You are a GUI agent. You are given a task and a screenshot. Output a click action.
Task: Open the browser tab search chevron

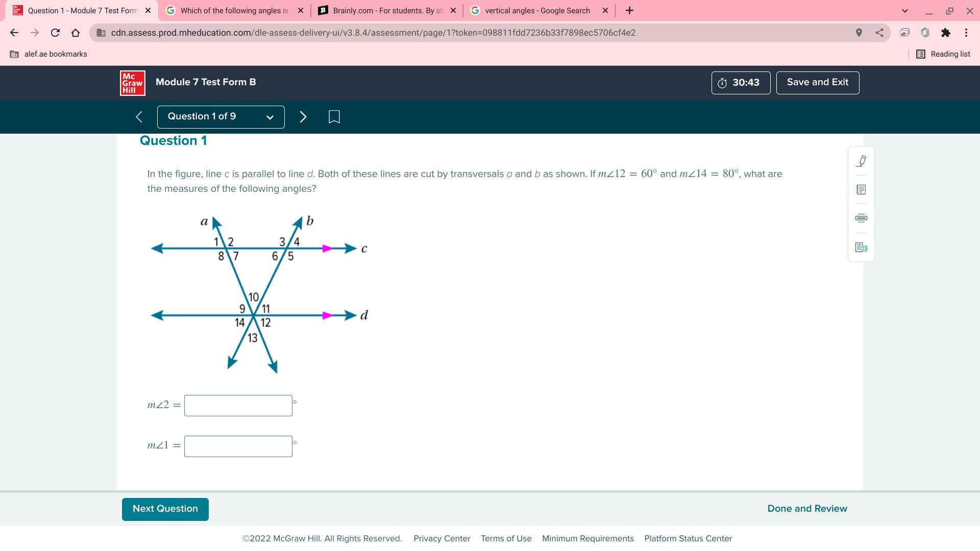click(904, 11)
